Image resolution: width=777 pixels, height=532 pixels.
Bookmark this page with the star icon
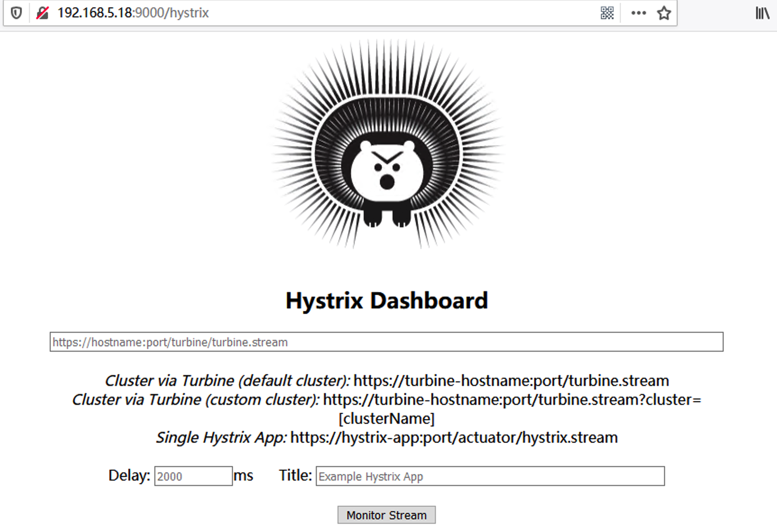tap(664, 13)
